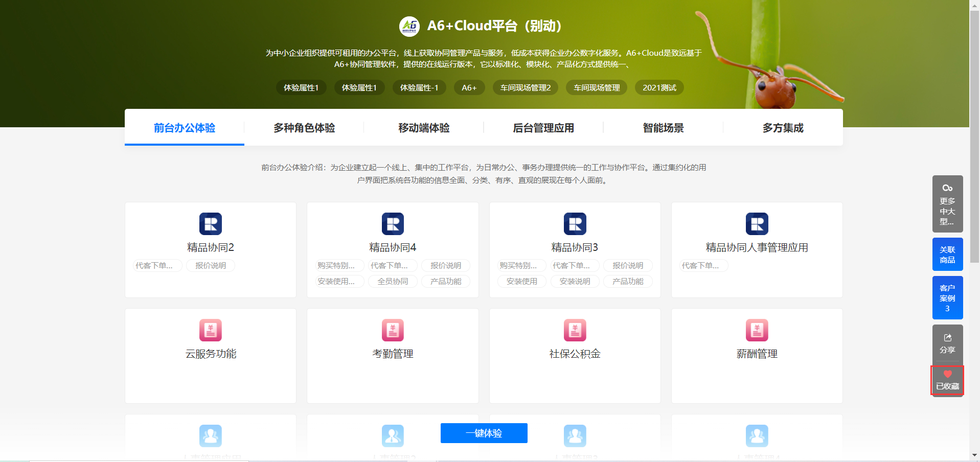Switch to 后台管理应用 tab
The height and width of the screenshot is (462, 980).
[543, 128]
